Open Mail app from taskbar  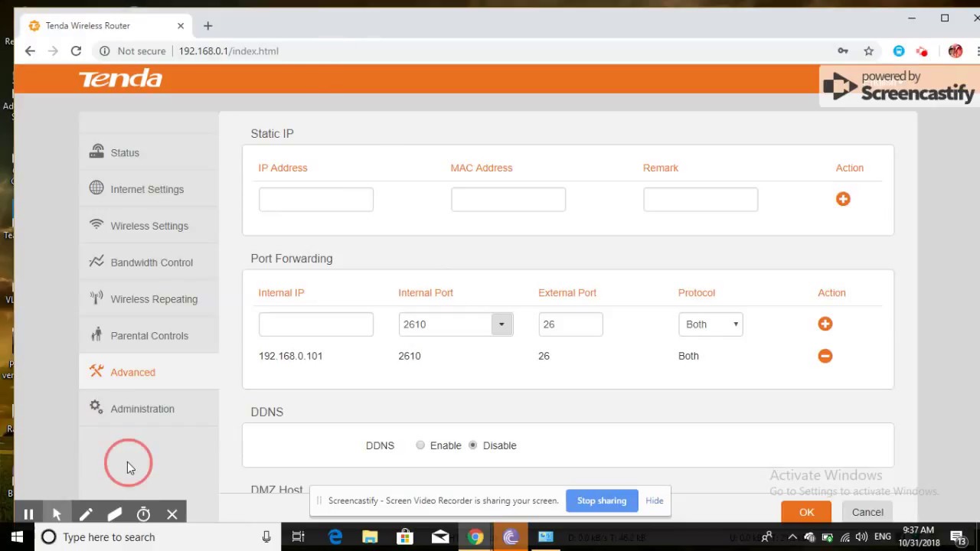point(440,536)
